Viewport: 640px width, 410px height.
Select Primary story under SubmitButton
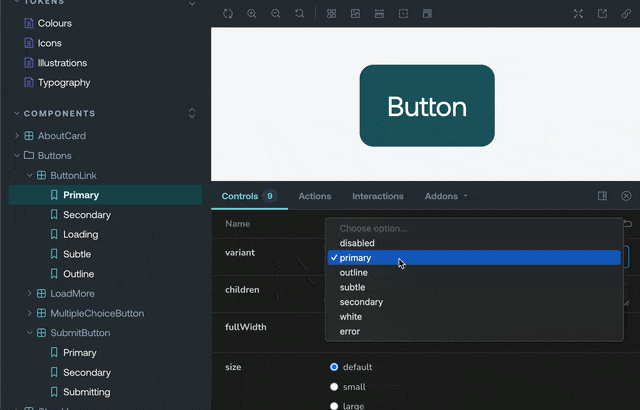click(x=80, y=352)
